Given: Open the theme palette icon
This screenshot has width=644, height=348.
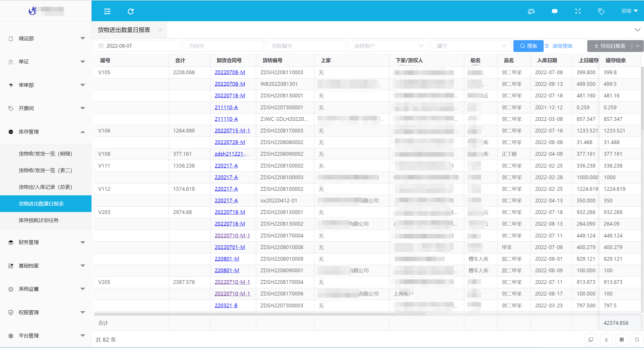Looking at the screenshot, I should coord(531,11).
